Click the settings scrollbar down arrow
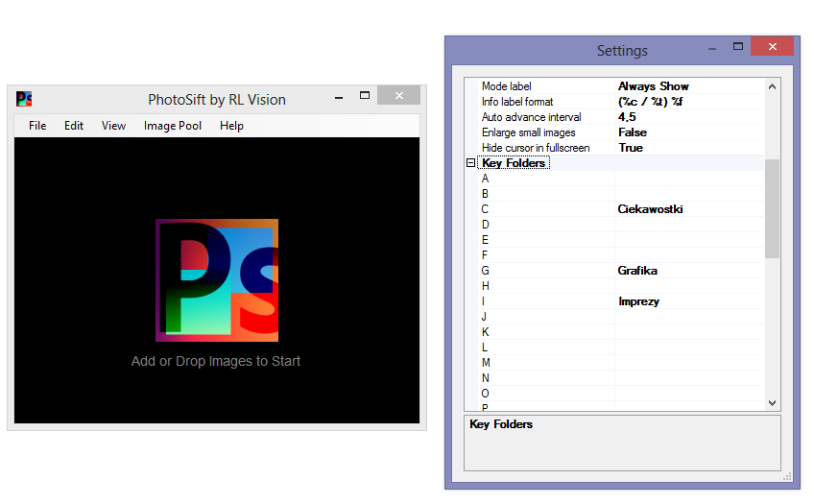The image size is (814, 504). click(x=772, y=403)
